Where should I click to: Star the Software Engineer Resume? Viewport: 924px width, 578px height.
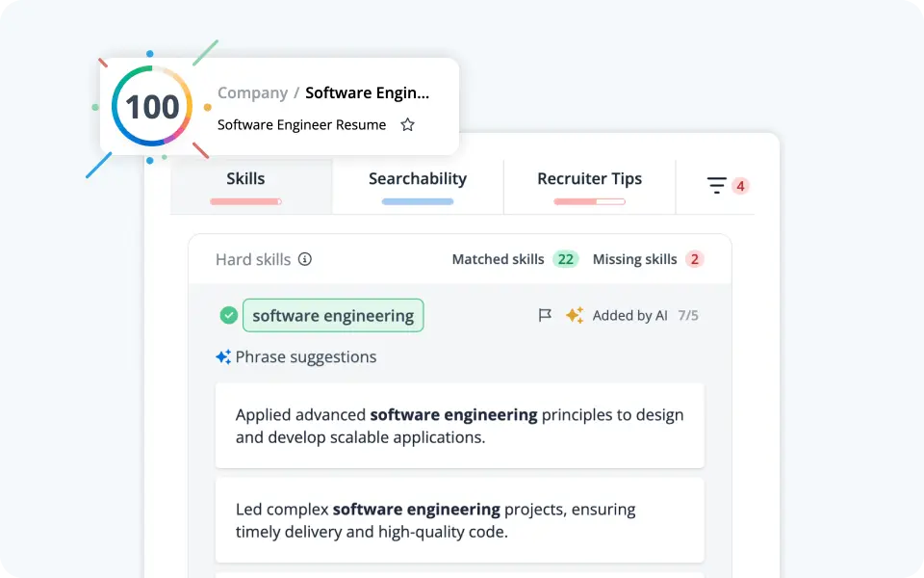(x=407, y=124)
